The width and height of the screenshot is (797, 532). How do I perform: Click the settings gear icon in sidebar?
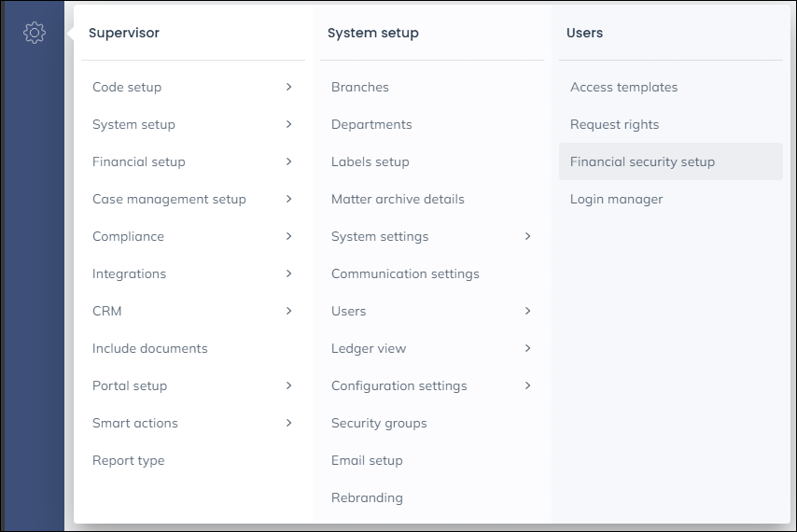[x=35, y=33]
